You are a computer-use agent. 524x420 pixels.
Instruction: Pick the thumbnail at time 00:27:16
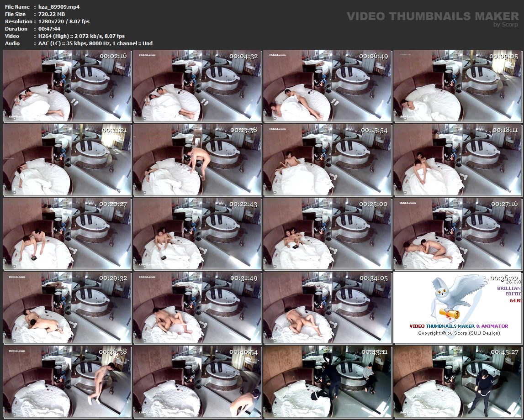point(457,234)
